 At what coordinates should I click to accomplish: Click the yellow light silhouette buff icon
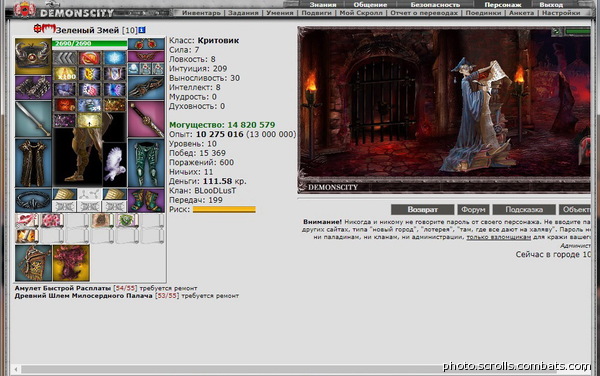pyautogui.click(x=90, y=120)
